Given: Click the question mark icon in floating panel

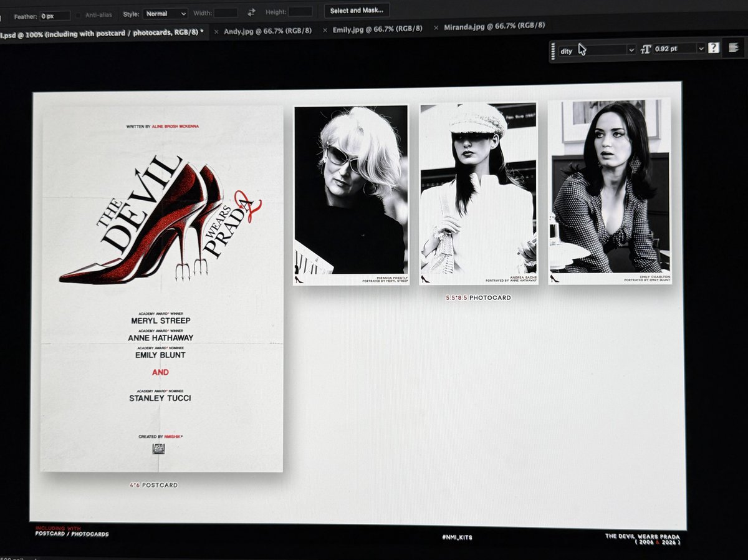Looking at the screenshot, I should (x=714, y=48).
